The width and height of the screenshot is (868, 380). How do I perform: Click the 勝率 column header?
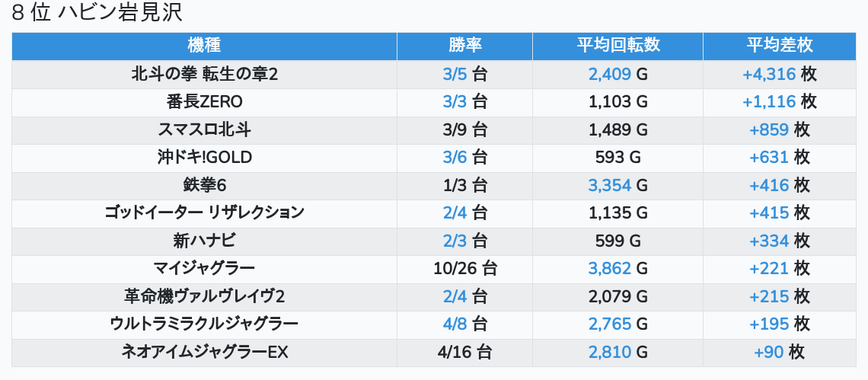pos(464,46)
